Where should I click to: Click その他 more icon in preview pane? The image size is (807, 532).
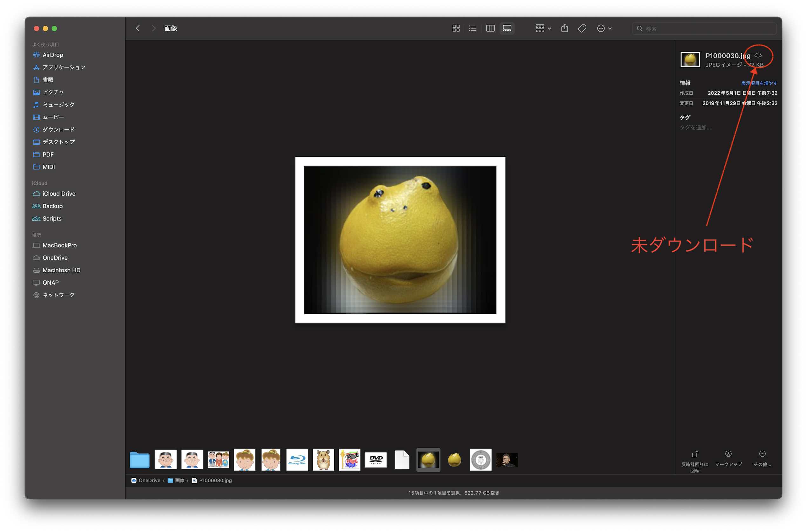tap(762, 454)
